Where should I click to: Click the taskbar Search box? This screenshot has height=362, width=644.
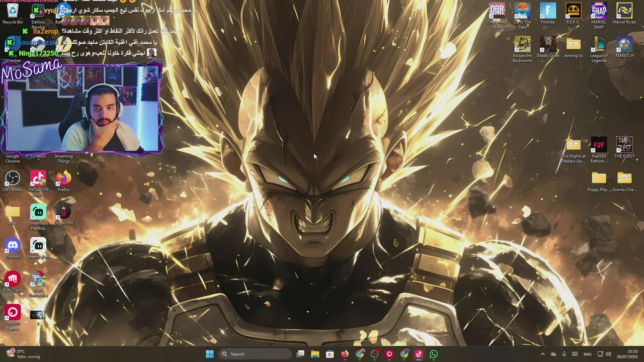(256, 354)
